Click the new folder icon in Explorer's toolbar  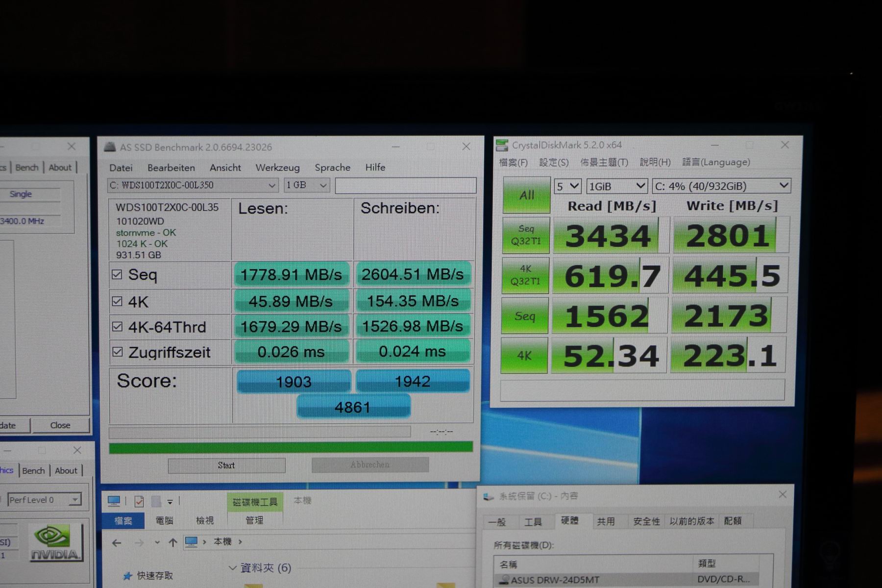156,501
